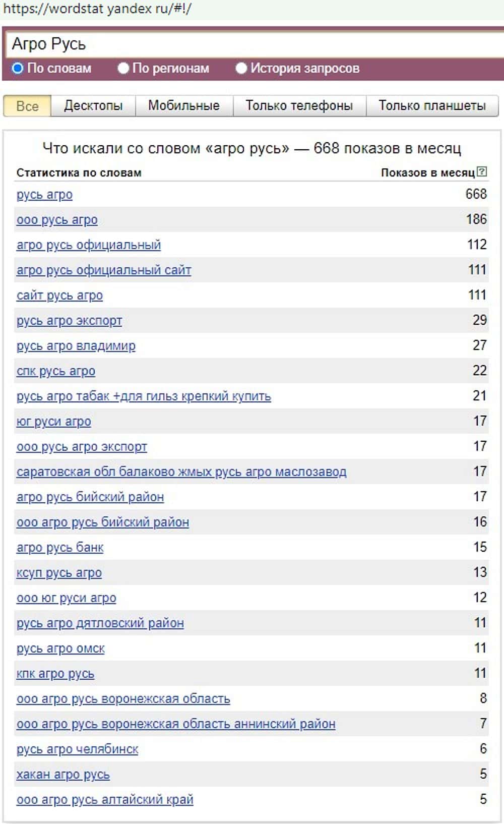
Task: Switch to the Все tab
Action: click(27, 106)
